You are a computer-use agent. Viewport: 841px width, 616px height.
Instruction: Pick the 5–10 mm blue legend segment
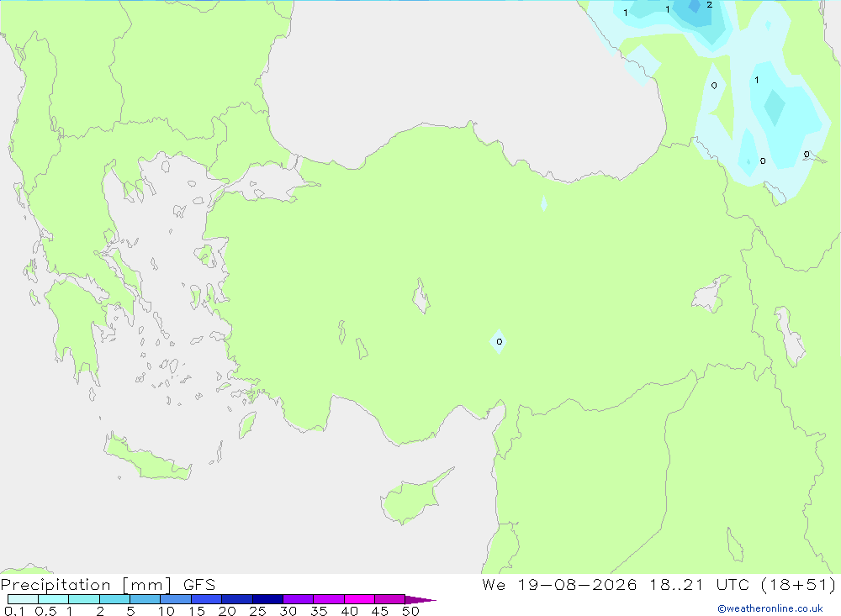click(145, 599)
